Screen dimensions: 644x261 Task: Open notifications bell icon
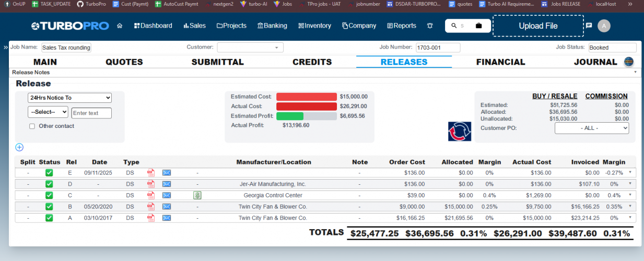tap(430, 26)
